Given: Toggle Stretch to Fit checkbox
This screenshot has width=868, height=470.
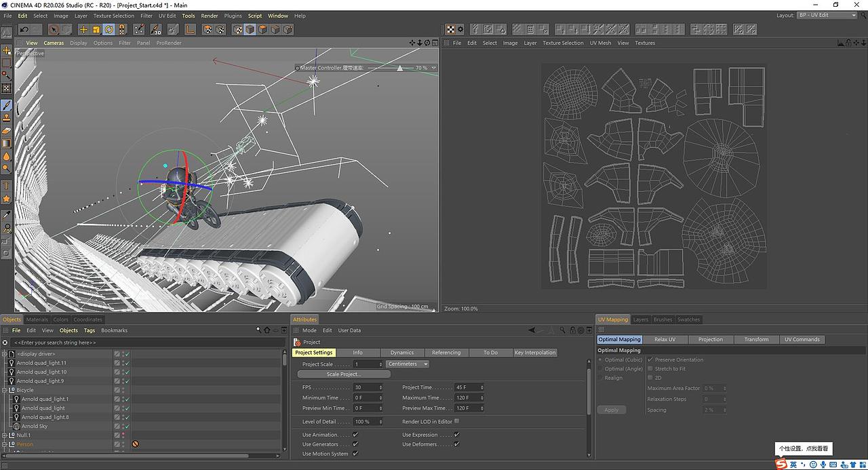Looking at the screenshot, I should point(650,369).
